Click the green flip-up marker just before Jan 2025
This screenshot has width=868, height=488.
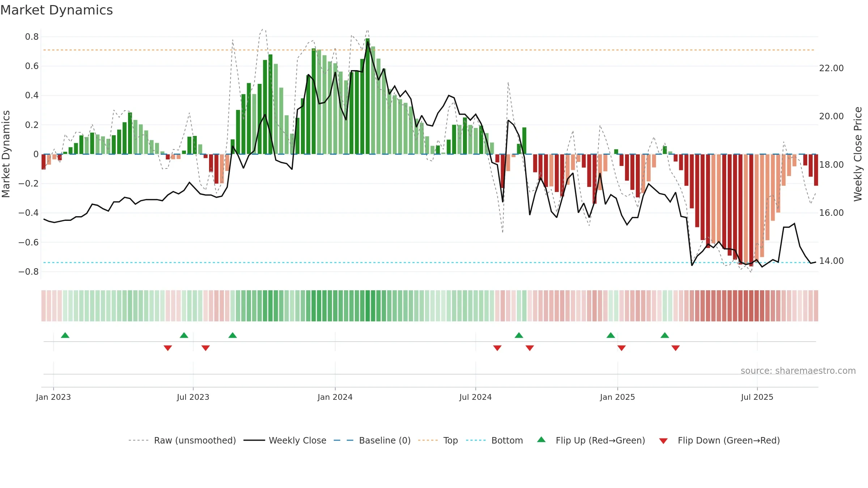611,335
